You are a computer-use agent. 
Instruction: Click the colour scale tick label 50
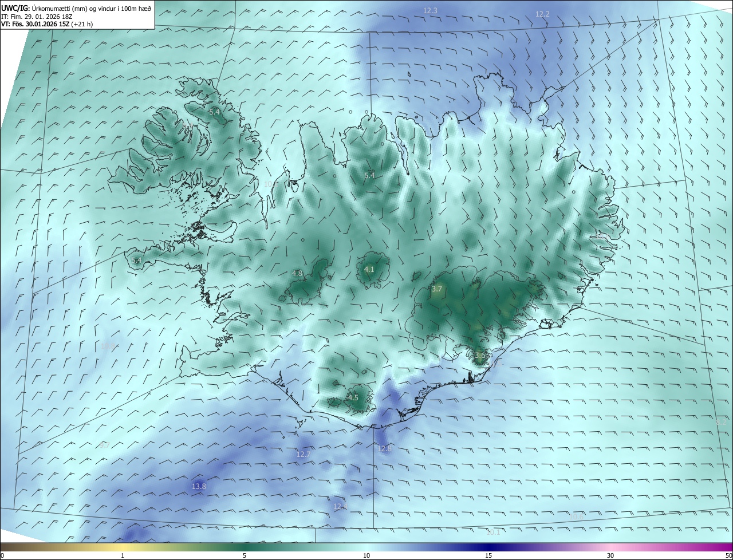[728, 556]
